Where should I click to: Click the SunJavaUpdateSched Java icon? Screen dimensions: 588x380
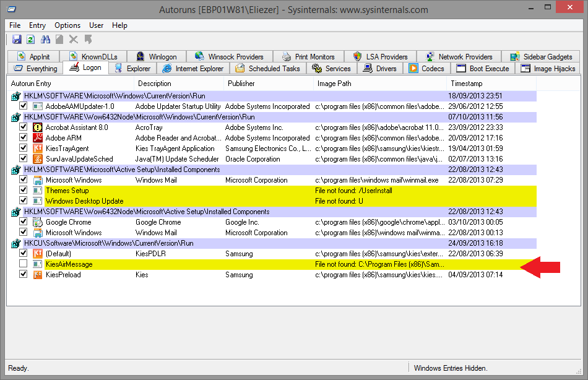(37, 159)
